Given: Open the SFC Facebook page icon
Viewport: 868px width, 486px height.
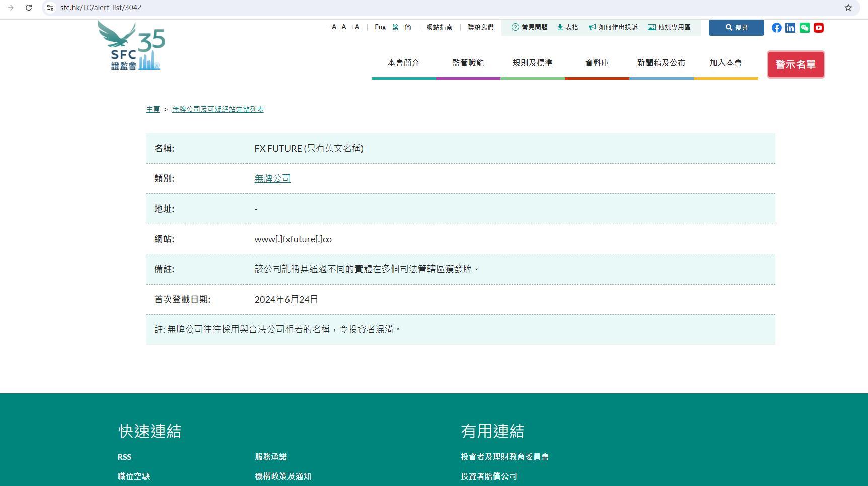Looking at the screenshot, I should click(x=776, y=28).
